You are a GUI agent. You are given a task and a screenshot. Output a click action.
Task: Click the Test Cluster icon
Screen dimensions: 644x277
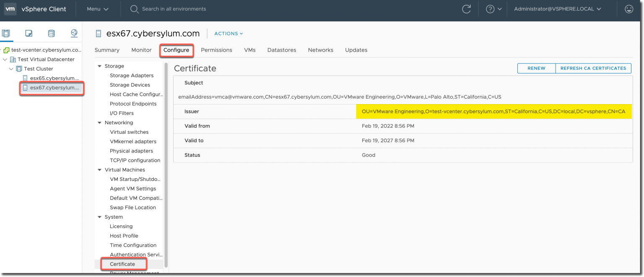click(x=19, y=69)
